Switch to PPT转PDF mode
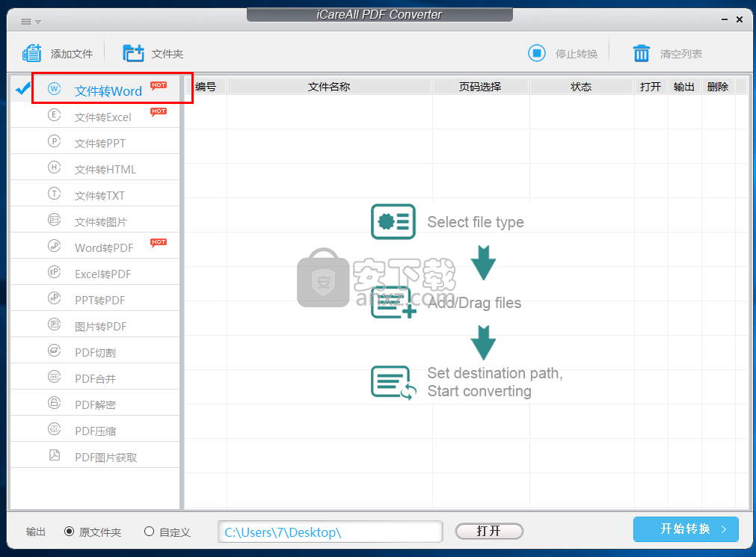Image resolution: width=756 pixels, height=557 pixels. (95, 298)
